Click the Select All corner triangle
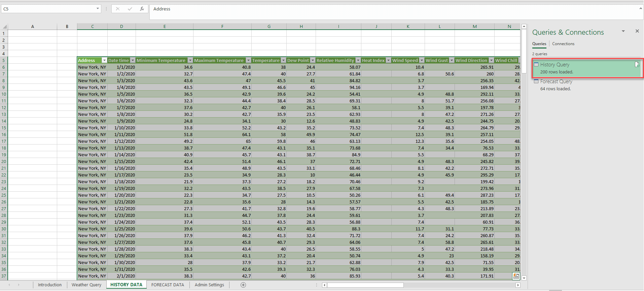This screenshot has width=644, height=291. [5, 27]
